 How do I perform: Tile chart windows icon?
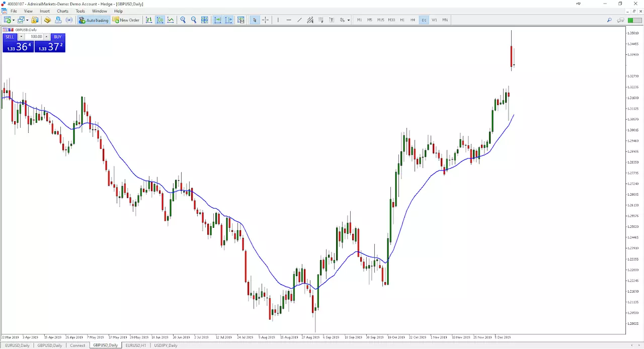point(205,20)
